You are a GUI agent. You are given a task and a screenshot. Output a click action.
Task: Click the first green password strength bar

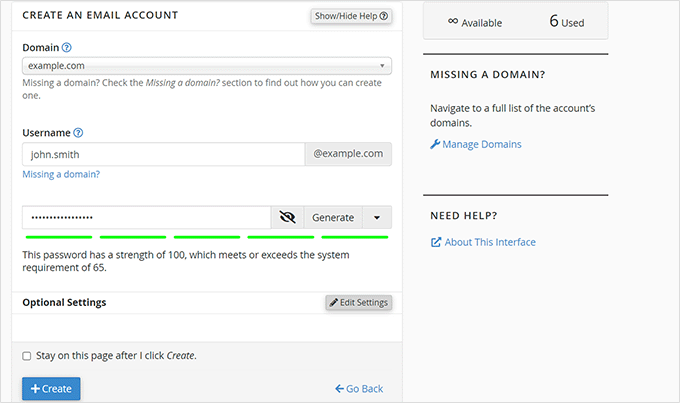[x=59, y=237]
